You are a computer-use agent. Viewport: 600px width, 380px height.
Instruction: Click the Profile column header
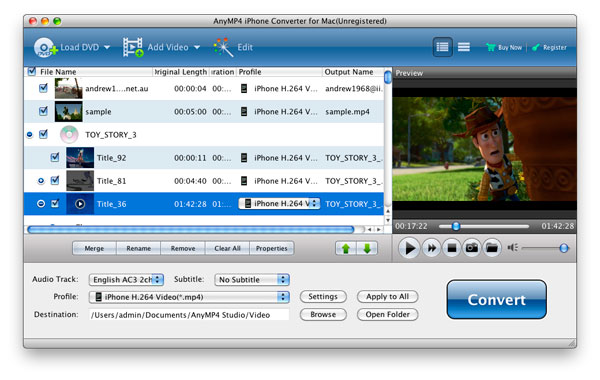[x=250, y=72]
